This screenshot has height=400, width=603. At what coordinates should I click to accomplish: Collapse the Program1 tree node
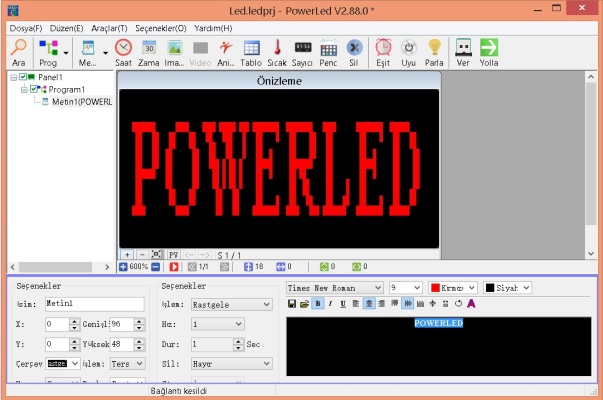tap(24, 90)
